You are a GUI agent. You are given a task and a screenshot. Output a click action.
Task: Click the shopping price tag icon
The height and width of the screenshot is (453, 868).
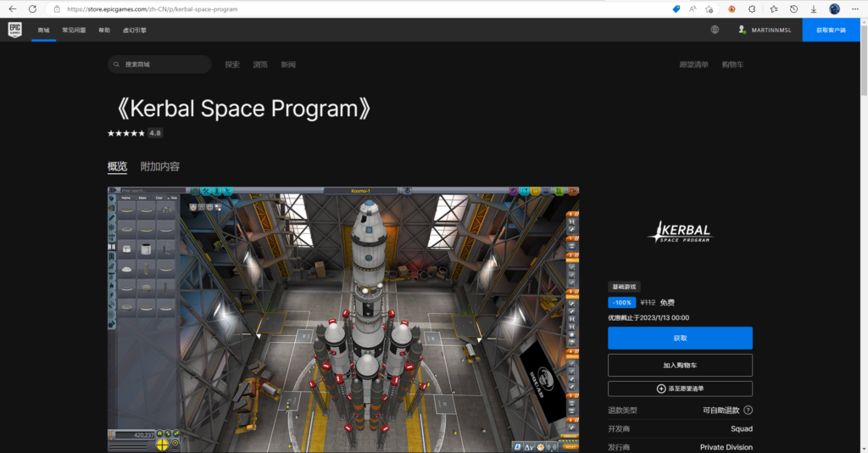pos(676,8)
